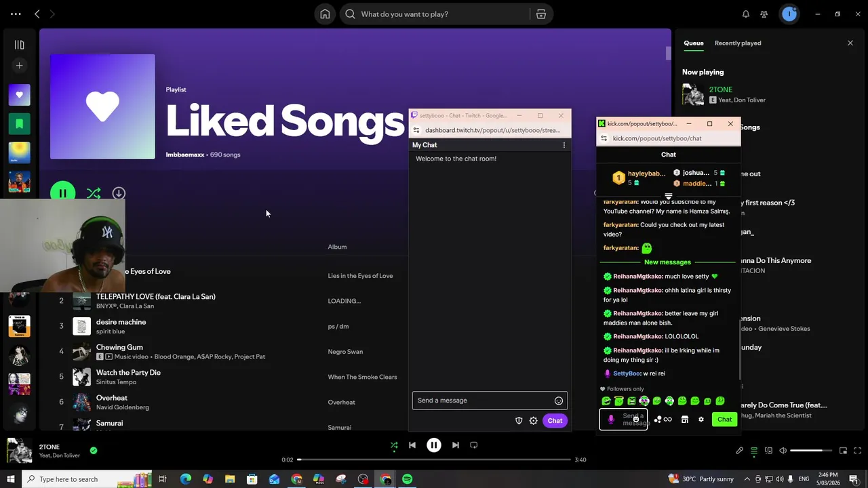Open Kick chat settings gear

(x=701, y=420)
